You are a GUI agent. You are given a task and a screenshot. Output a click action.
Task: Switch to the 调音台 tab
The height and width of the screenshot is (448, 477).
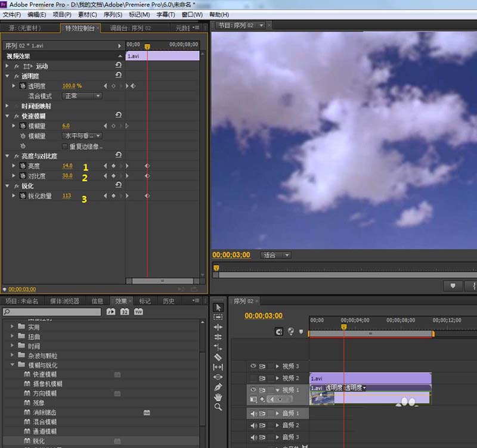(x=130, y=28)
